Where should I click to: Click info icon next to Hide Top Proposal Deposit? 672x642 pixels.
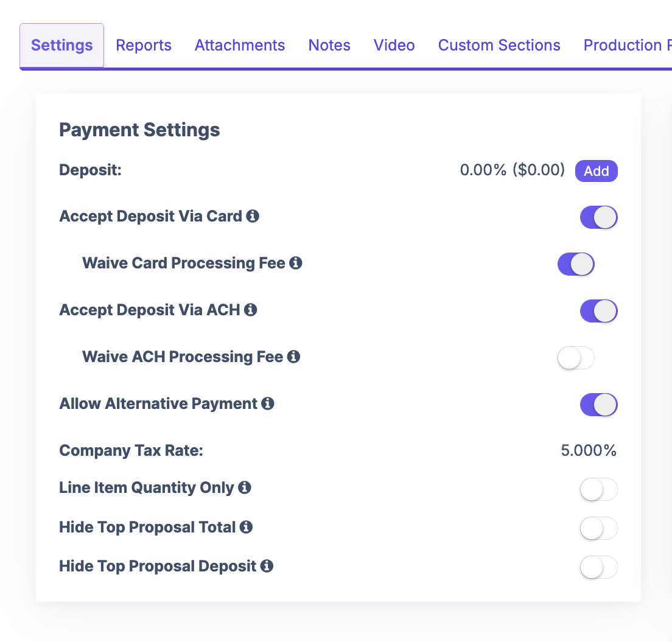point(267,566)
